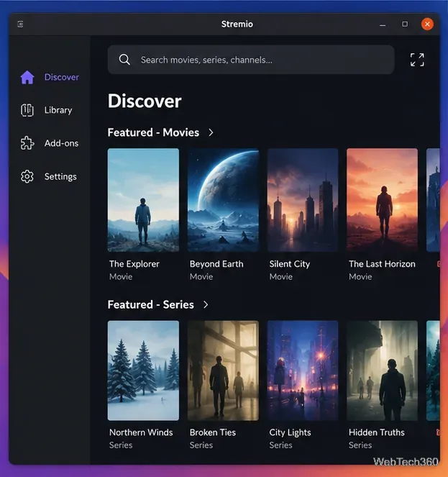Click the title text Broken Ties
The image size is (448, 477).
click(x=213, y=432)
